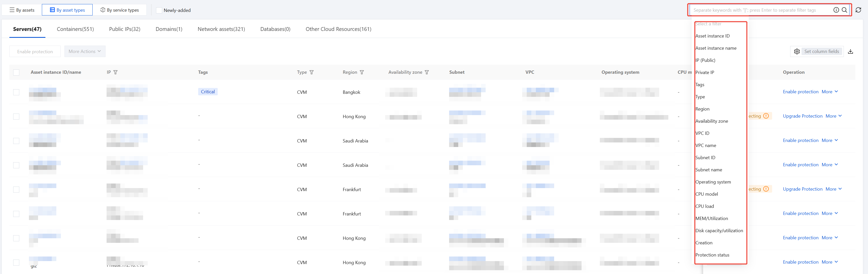Image resolution: width=868 pixels, height=274 pixels.
Task: Click the refresh icon
Action: [858, 10]
